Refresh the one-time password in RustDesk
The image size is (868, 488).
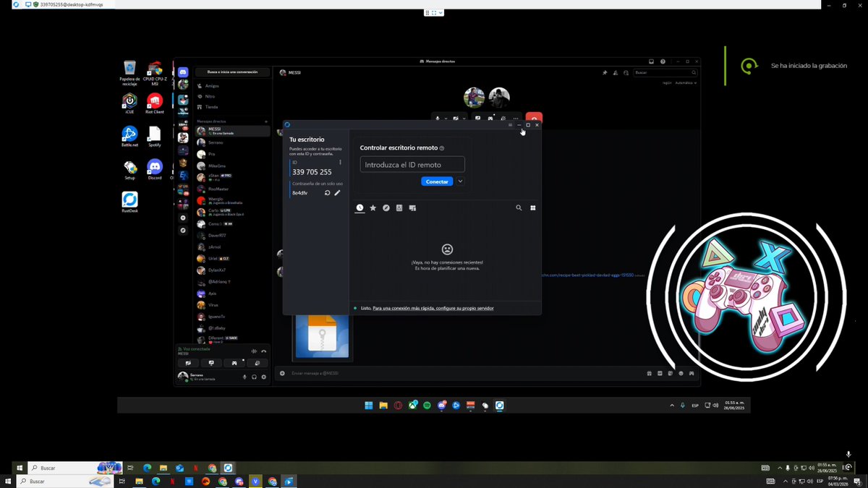point(327,193)
